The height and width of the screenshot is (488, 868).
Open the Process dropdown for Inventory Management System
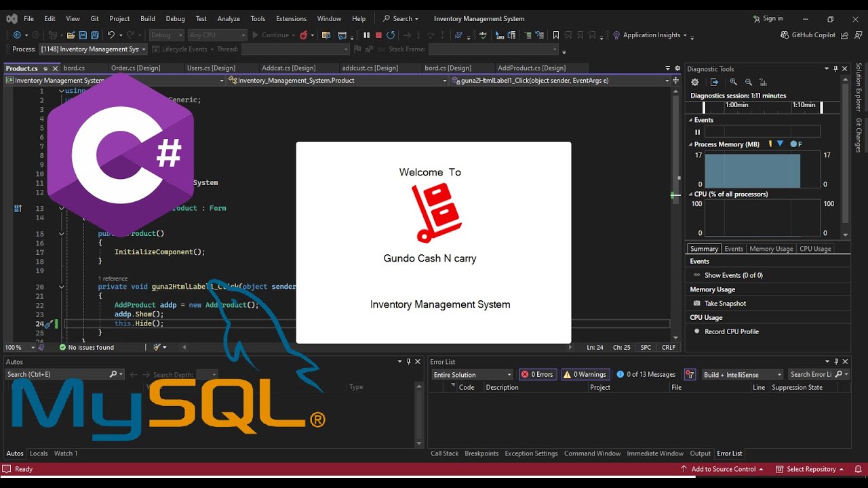pos(92,49)
